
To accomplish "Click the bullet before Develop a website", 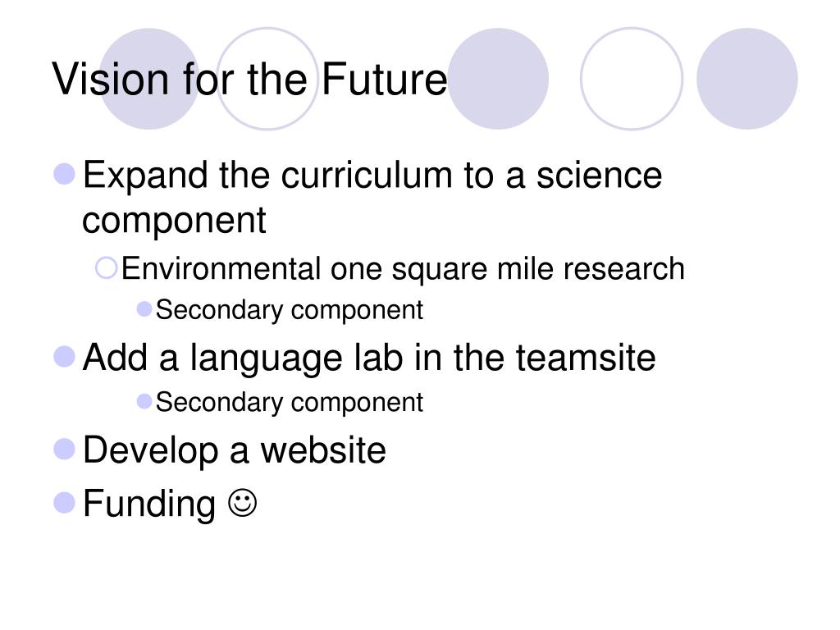I will click(65, 449).
